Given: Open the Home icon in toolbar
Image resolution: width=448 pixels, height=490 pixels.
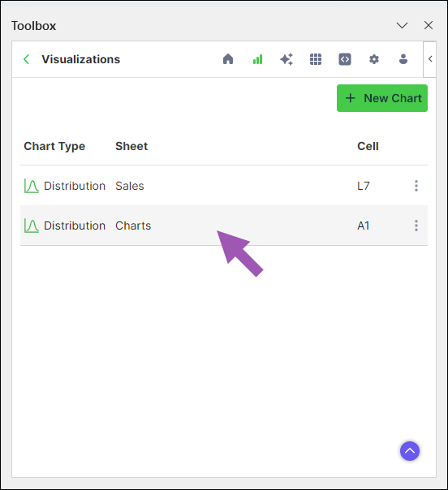Looking at the screenshot, I should pos(228,59).
